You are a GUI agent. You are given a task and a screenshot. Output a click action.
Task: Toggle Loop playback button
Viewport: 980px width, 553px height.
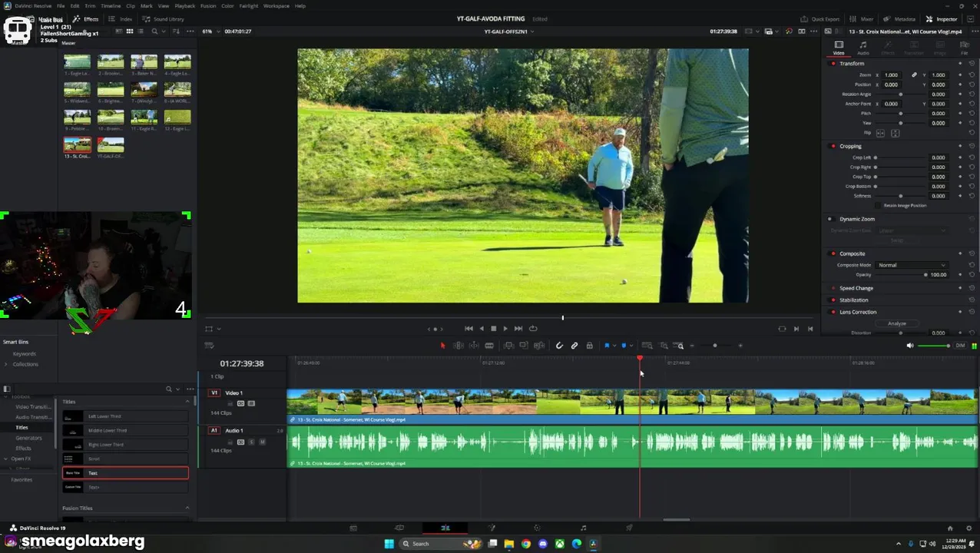click(x=533, y=329)
